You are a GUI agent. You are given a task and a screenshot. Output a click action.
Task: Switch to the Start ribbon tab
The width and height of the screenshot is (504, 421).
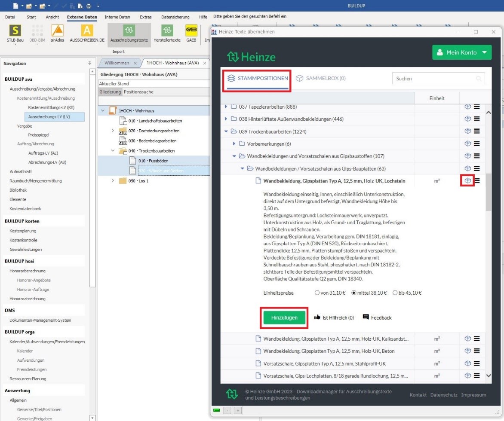pyautogui.click(x=31, y=17)
